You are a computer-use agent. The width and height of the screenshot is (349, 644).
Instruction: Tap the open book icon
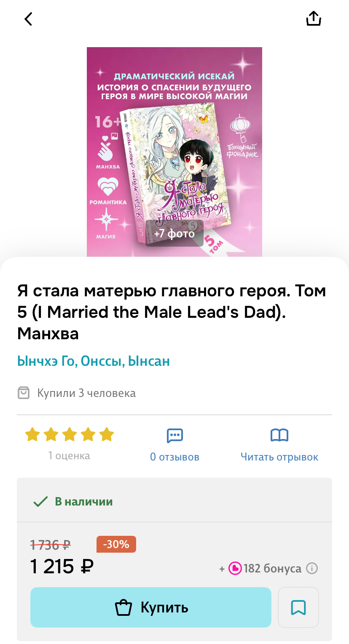click(279, 435)
